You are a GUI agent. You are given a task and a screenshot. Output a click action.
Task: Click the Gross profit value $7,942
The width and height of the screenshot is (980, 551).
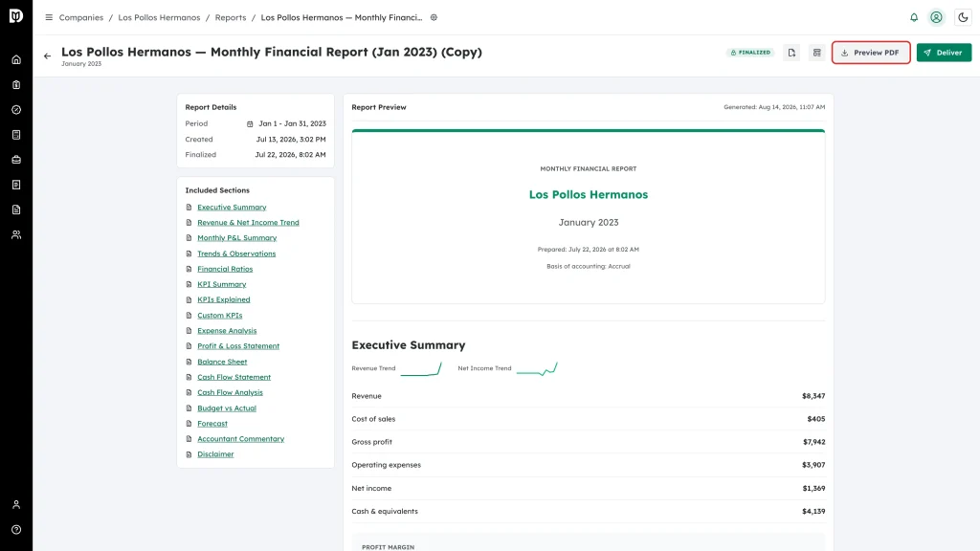pyautogui.click(x=813, y=442)
